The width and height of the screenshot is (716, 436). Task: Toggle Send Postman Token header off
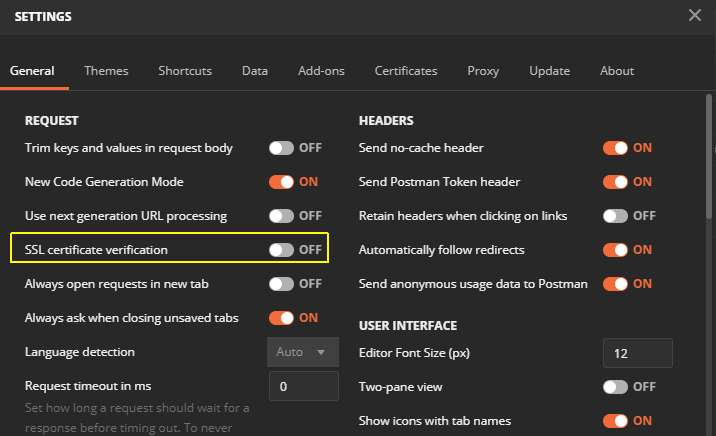[615, 182]
